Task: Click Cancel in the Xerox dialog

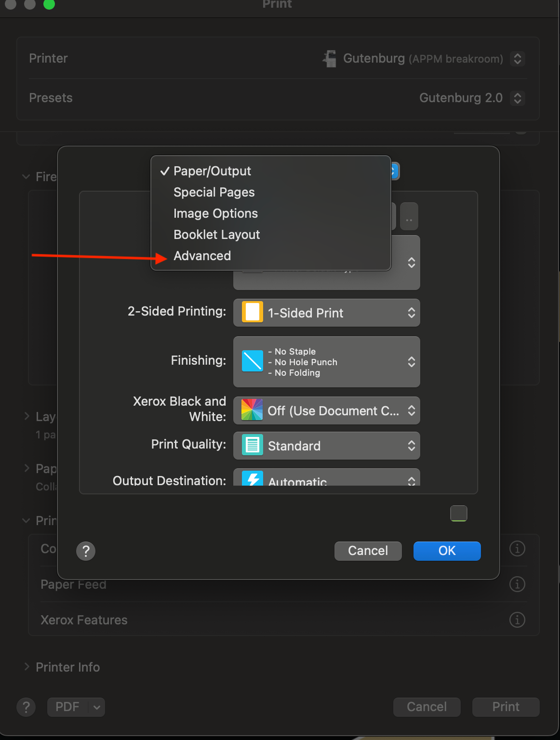Action: (368, 551)
